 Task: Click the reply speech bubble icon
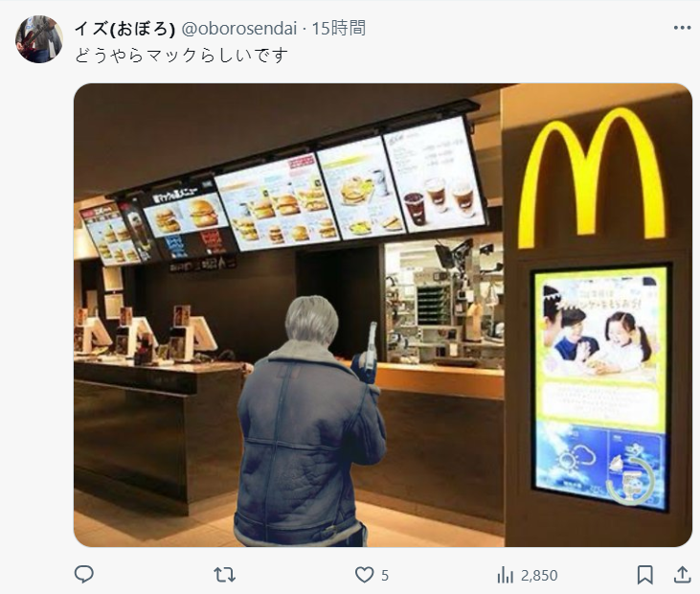[83, 574]
